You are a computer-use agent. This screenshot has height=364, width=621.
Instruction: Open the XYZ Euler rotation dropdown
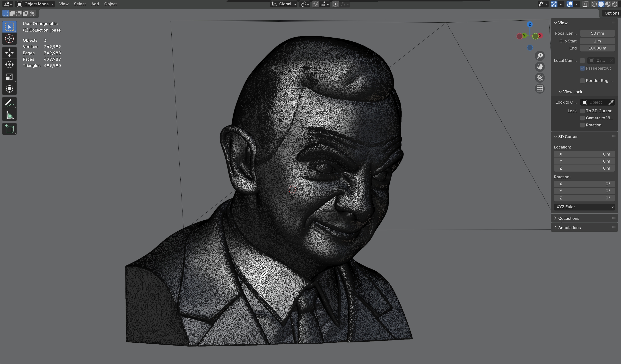(x=584, y=207)
